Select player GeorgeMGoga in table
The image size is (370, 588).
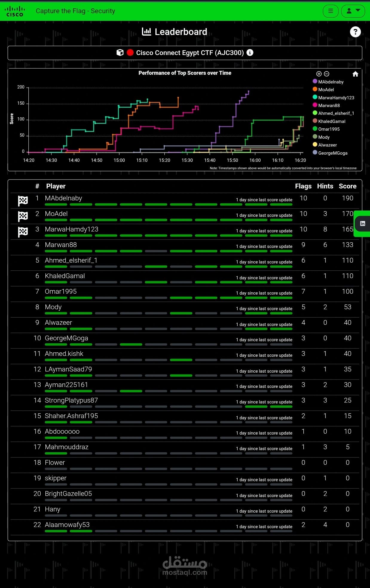[x=66, y=338]
